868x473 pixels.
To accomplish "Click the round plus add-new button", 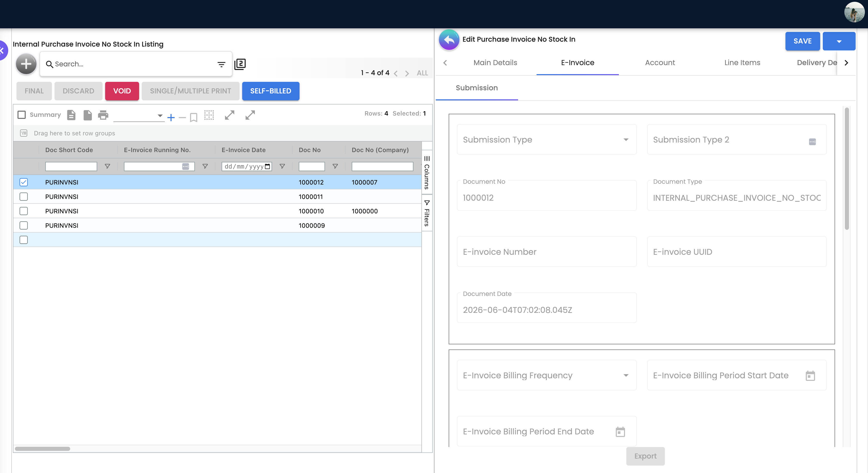I will pos(26,64).
